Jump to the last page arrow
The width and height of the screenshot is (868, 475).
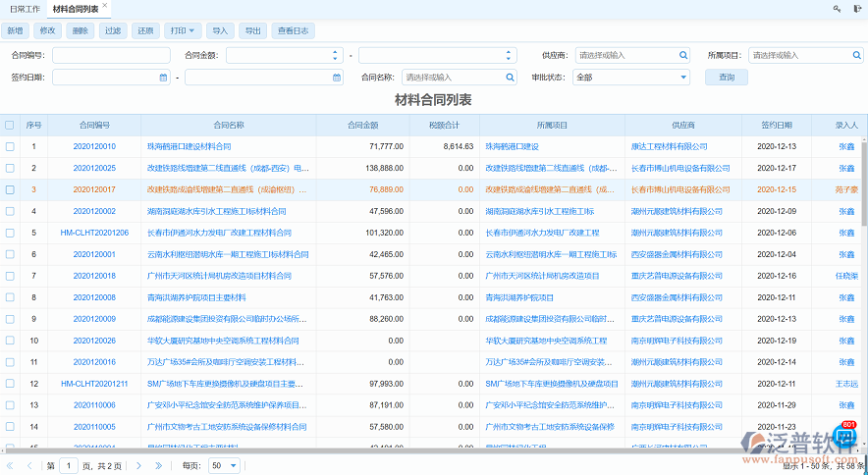pyautogui.click(x=157, y=465)
